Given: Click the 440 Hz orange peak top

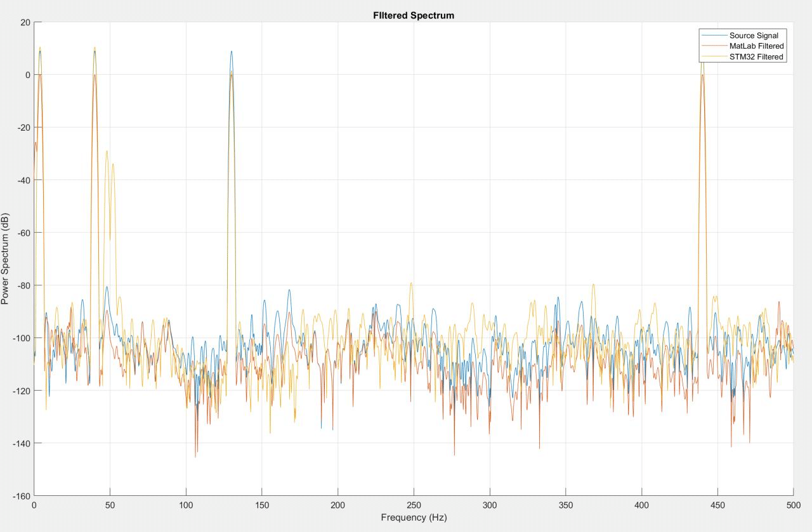Looking at the screenshot, I should pyautogui.click(x=702, y=75).
